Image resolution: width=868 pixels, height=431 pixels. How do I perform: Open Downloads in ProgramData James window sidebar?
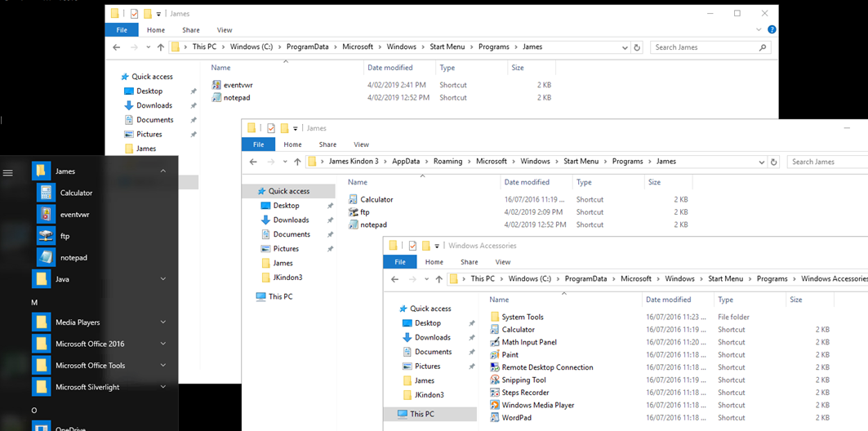tap(154, 105)
